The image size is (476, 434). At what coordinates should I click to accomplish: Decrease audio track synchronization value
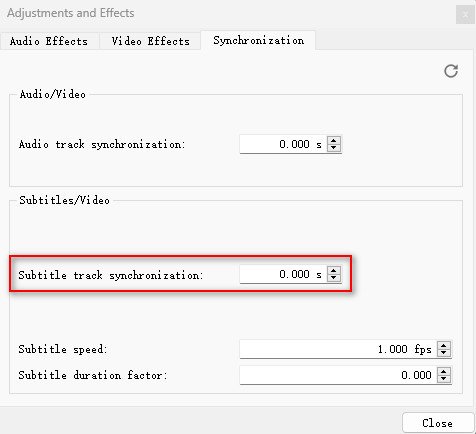(x=334, y=148)
